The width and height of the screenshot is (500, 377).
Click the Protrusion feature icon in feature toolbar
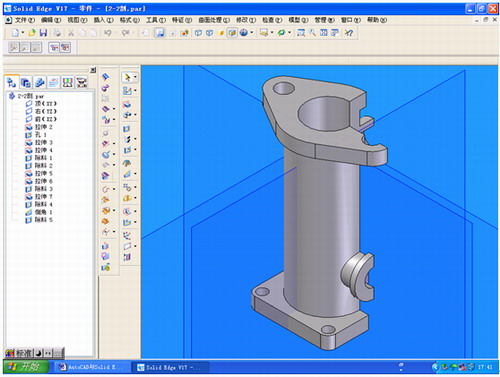[x=127, y=104]
